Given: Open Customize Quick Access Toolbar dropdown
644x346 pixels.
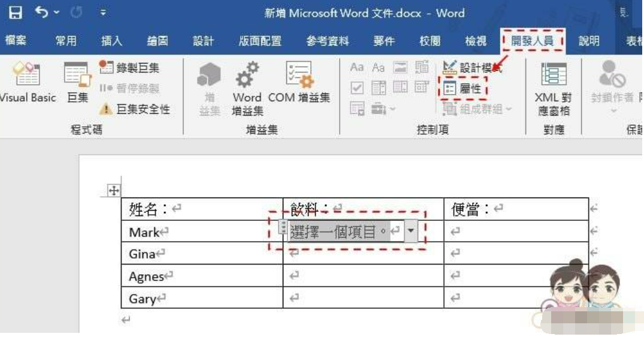Looking at the screenshot, I should (102, 12).
